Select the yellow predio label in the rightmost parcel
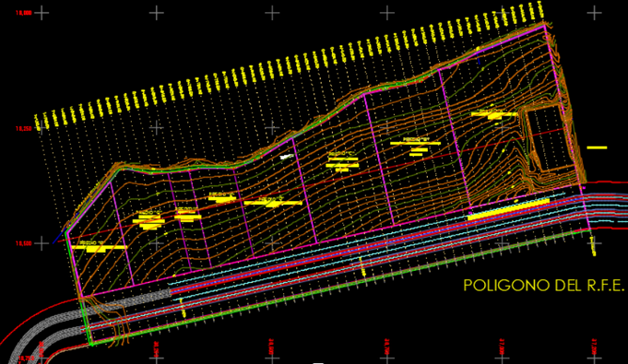628x364 pixels. point(494,114)
